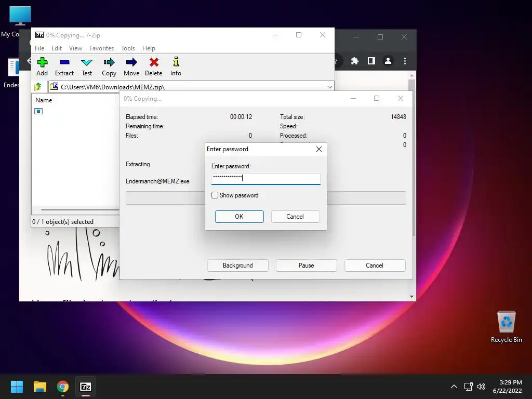Open Chrome three-dot menu
Viewport: 532px width, 399px height.
405,61
